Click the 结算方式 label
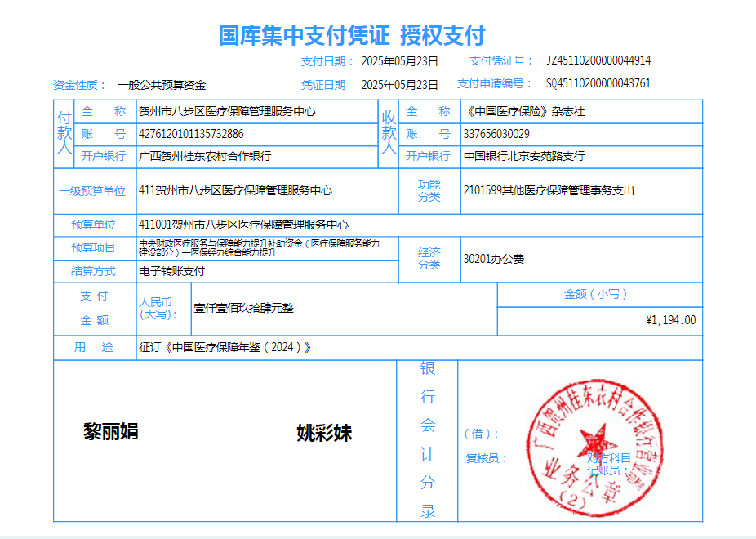The height and width of the screenshot is (539, 756). (93, 271)
